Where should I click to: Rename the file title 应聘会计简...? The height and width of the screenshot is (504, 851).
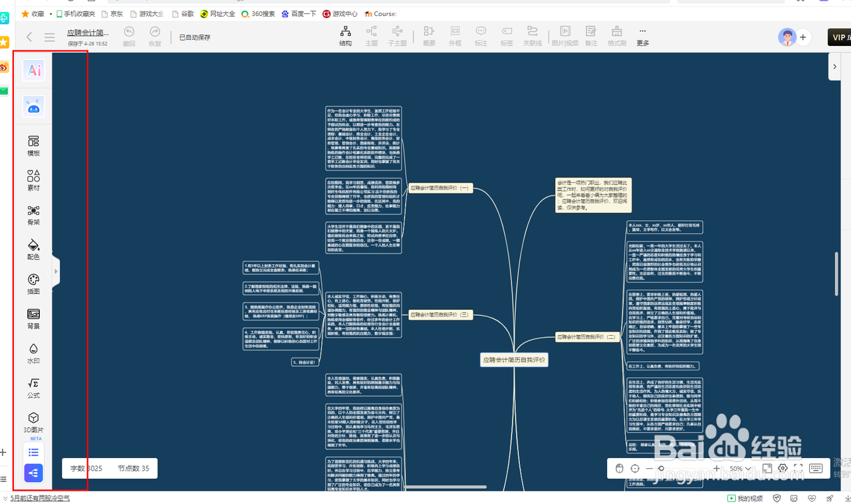point(87,33)
